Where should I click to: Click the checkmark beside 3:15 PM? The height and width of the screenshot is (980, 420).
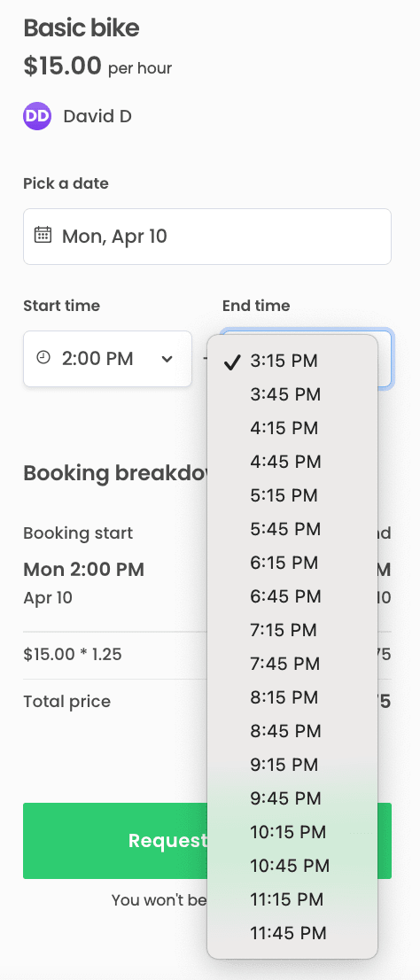coord(232,362)
